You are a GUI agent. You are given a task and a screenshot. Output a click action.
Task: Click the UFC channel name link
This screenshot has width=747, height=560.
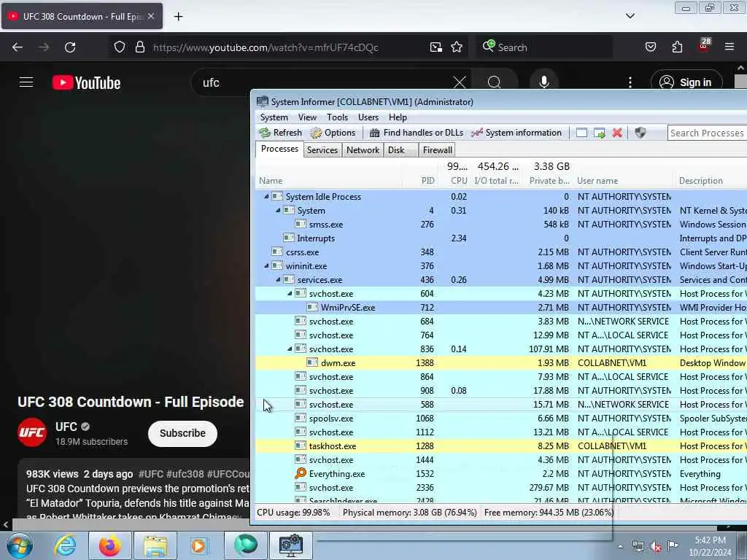click(x=66, y=427)
